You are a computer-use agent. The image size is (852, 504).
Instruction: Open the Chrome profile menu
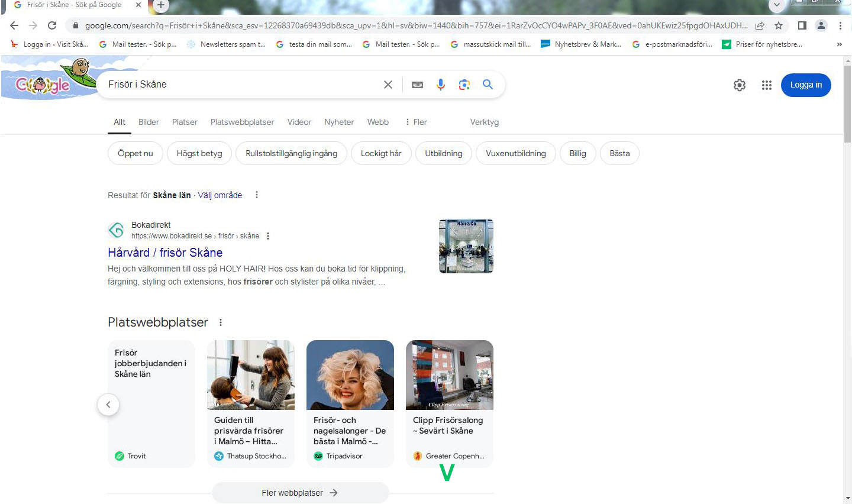pos(821,25)
